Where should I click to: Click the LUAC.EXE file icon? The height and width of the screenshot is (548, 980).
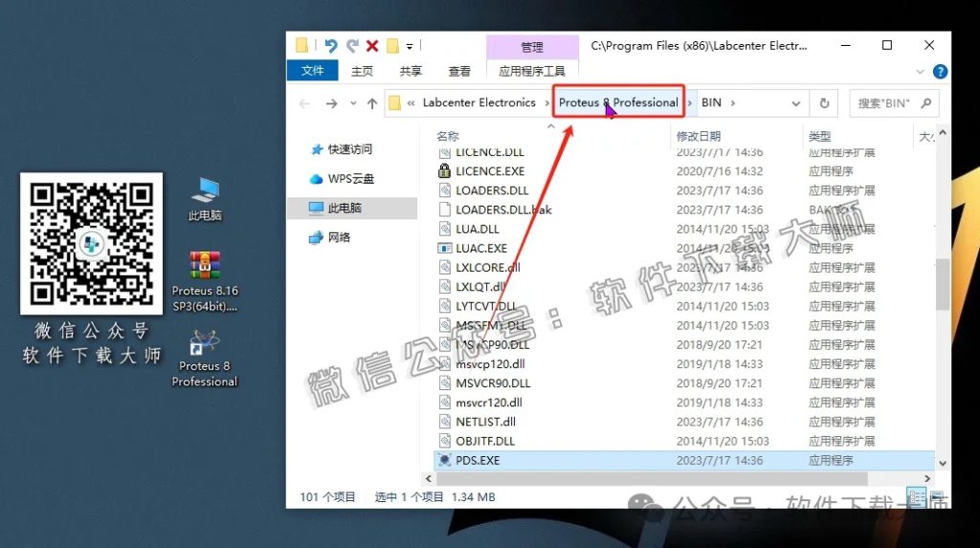(444, 249)
